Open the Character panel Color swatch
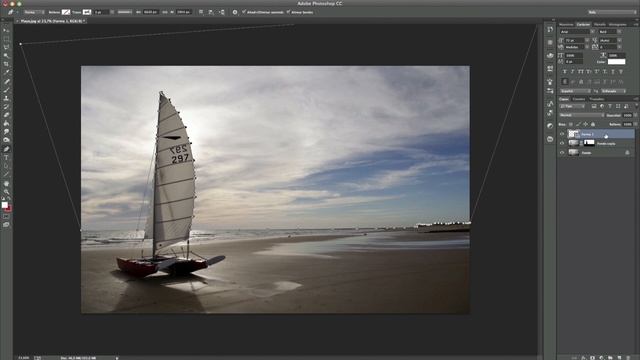Viewport: 640px width, 360px height. coord(616,62)
